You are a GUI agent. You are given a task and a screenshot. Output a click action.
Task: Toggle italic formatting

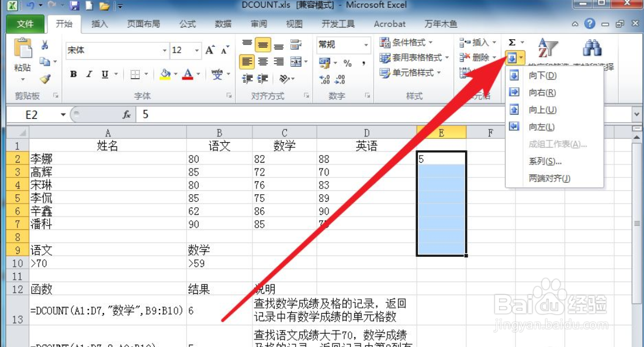tap(88, 73)
